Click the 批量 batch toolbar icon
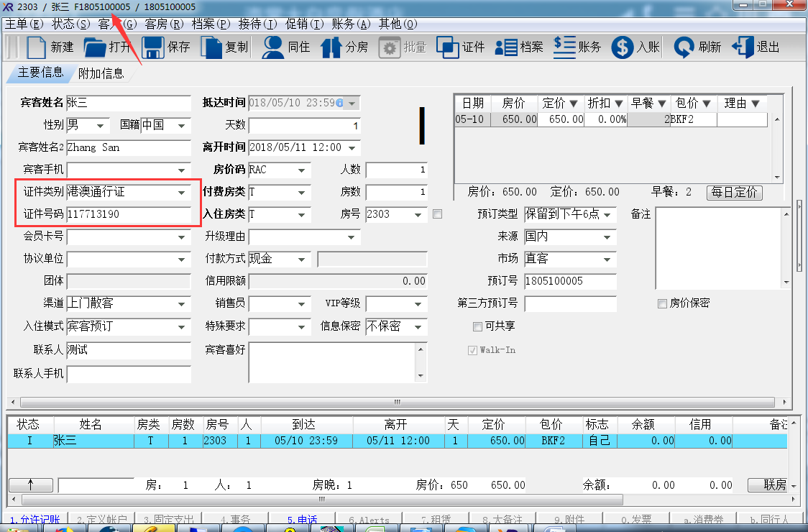The width and height of the screenshot is (808, 532). coord(390,48)
